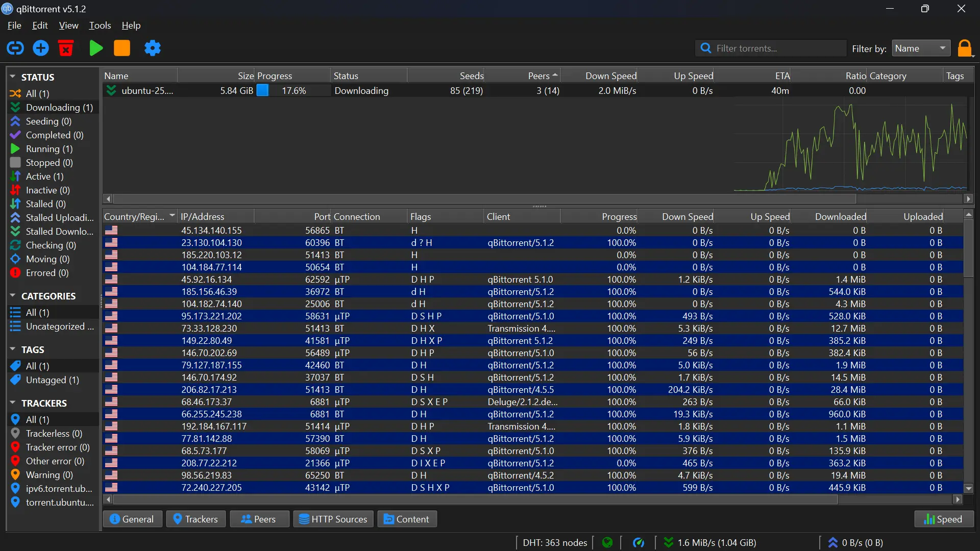
Task: Select the Trackerless (0) tracker filter
Action: [x=53, y=433]
